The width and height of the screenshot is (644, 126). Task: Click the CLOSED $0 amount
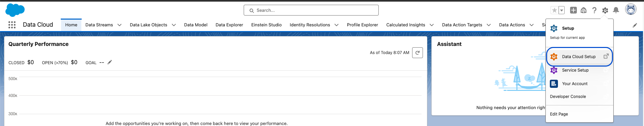pos(31,62)
